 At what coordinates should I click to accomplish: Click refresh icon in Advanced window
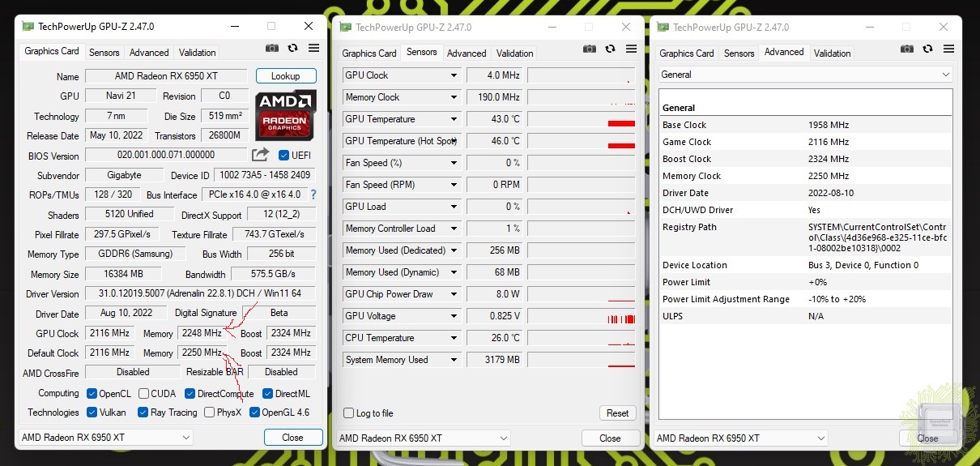pyautogui.click(x=928, y=49)
